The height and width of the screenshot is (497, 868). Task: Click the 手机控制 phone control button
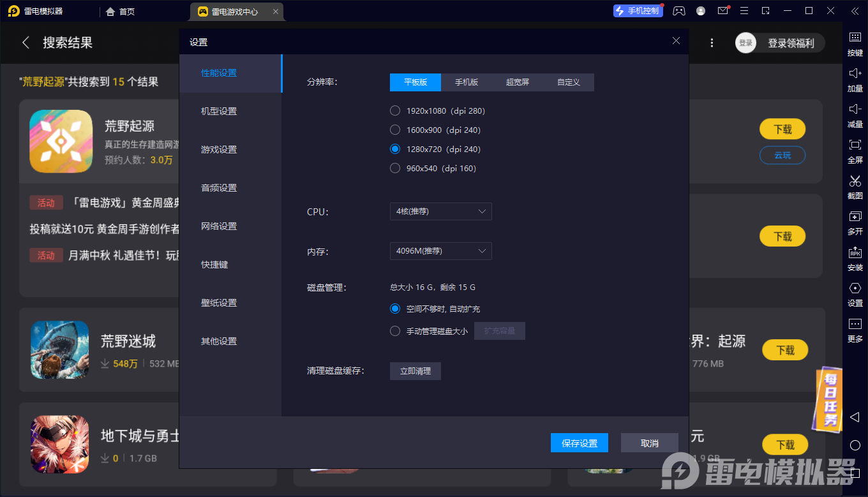tap(638, 11)
